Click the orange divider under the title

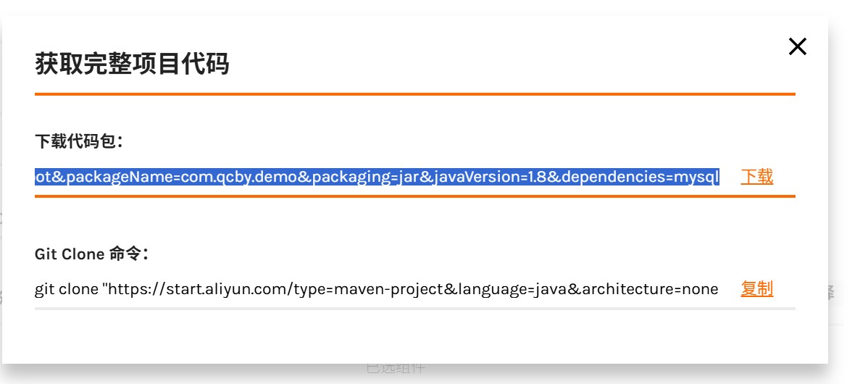pyautogui.click(x=414, y=94)
